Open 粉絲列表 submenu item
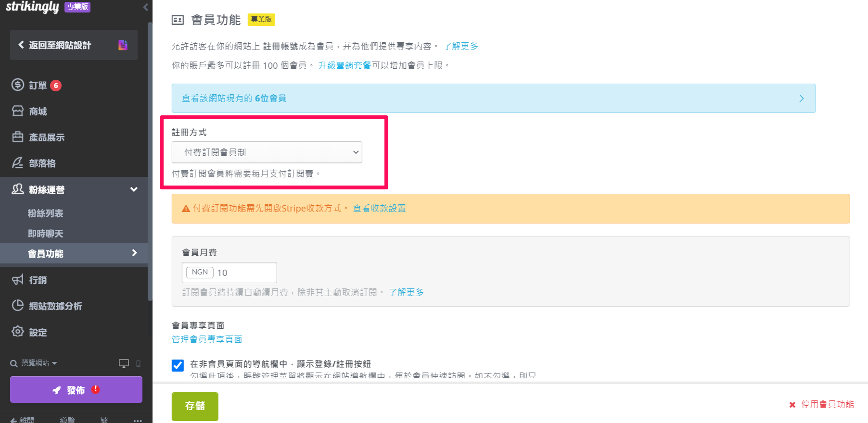This screenshot has width=868, height=423. (45, 213)
